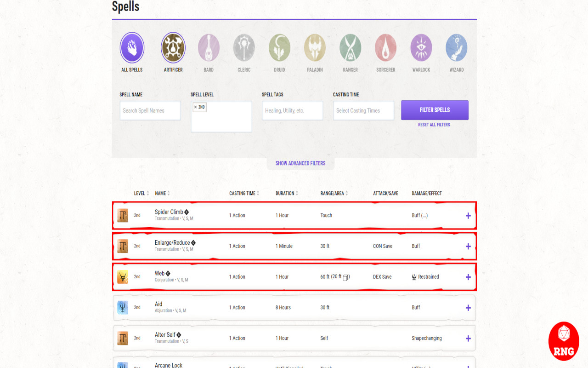Click the Search Spell Names field
The width and height of the screenshot is (588, 368).
tap(150, 110)
